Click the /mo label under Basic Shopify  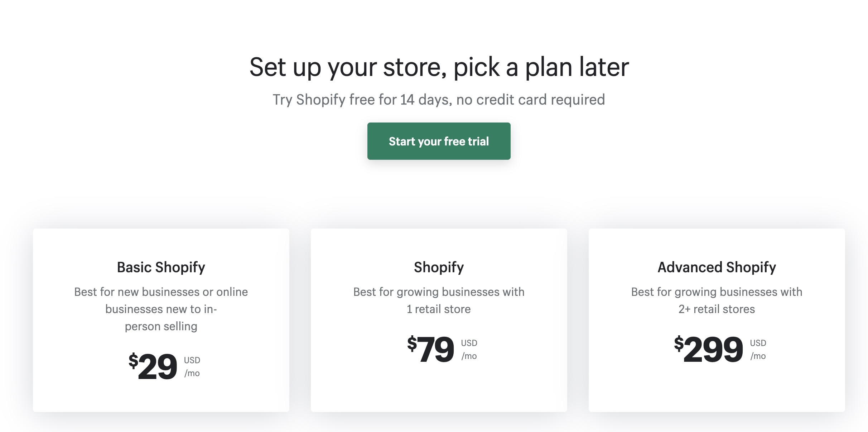(192, 373)
